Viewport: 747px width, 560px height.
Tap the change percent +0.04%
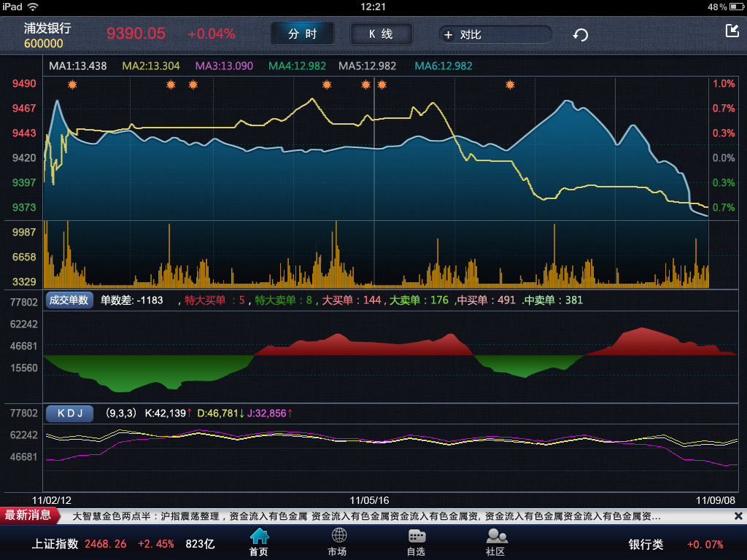[212, 34]
